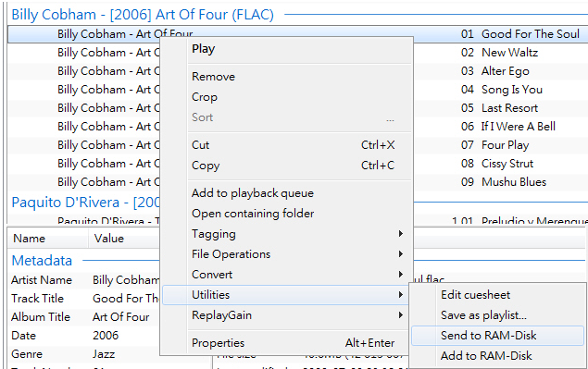Select the Album Title property row
Image resolution: width=588 pixels, height=369 pixels.
[84, 317]
